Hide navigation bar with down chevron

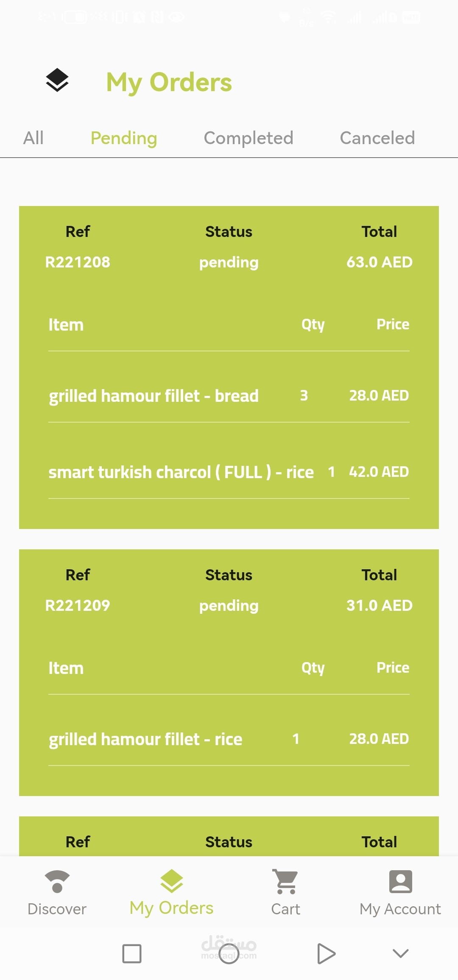pos(400,954)
